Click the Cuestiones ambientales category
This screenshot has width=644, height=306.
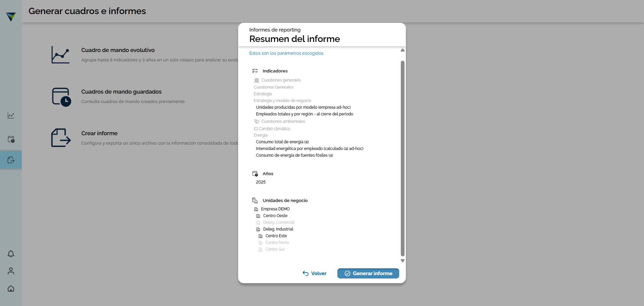coord(283,121)
